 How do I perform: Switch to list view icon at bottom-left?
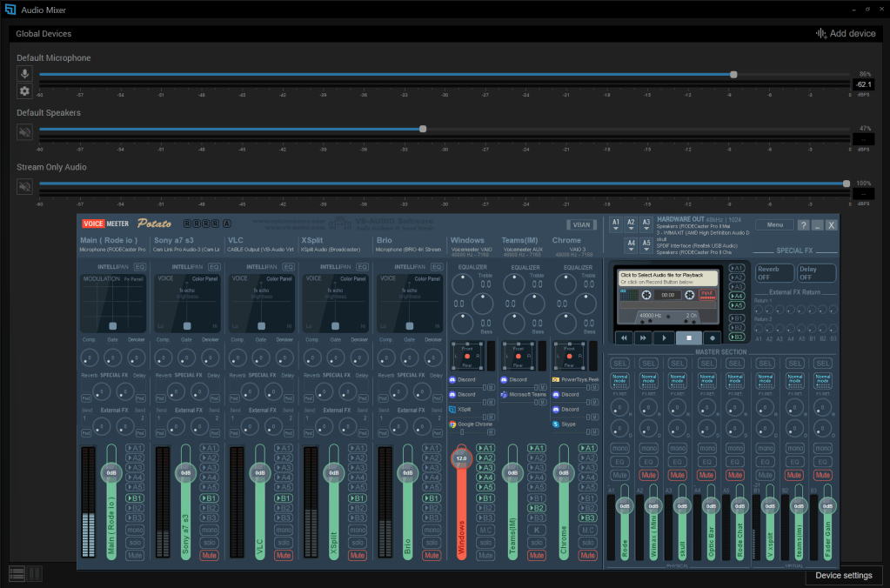pyautogui.click(x=17, y=574)
